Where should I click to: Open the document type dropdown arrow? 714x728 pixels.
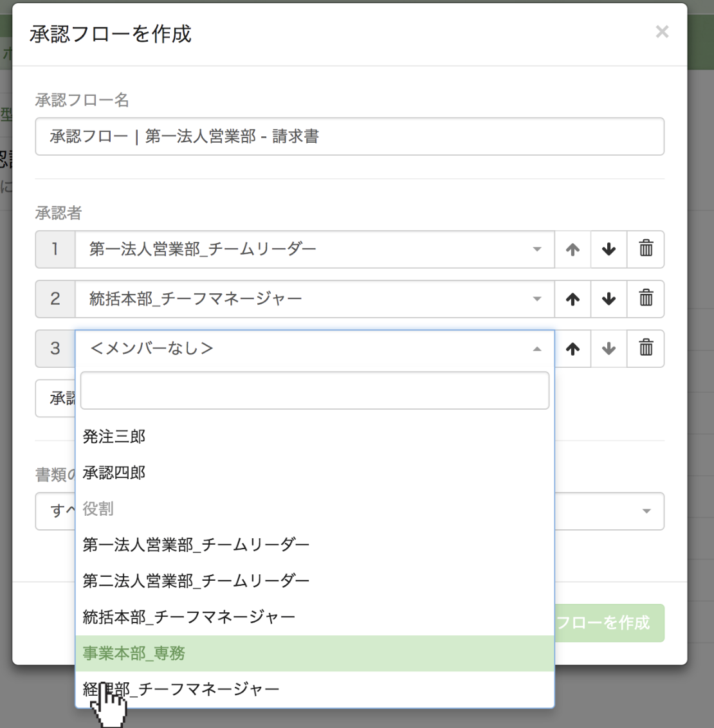(646, 511)
